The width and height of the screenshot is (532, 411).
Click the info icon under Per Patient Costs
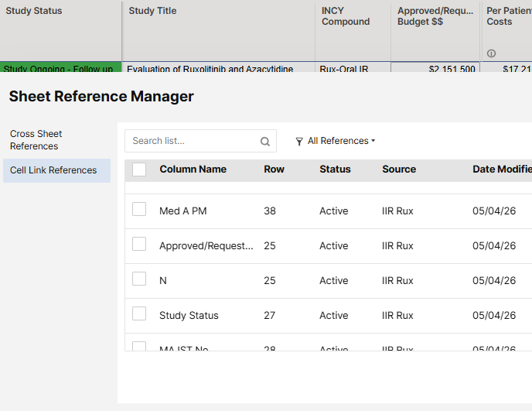491,53
